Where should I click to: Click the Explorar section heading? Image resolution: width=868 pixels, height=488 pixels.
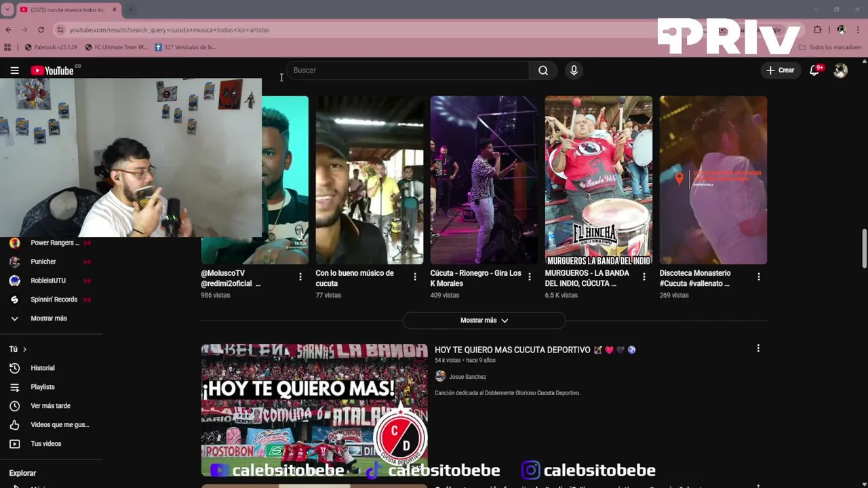22,473
